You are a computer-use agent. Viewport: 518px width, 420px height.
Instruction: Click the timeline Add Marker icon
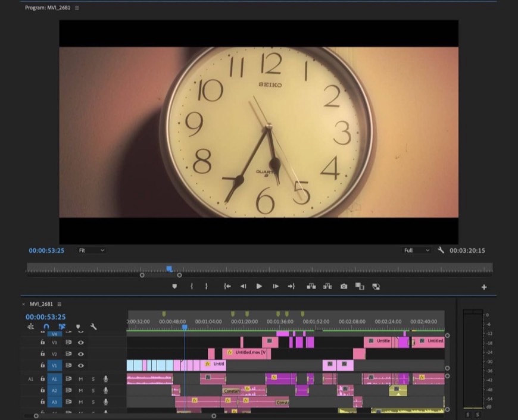coord(78,327)
